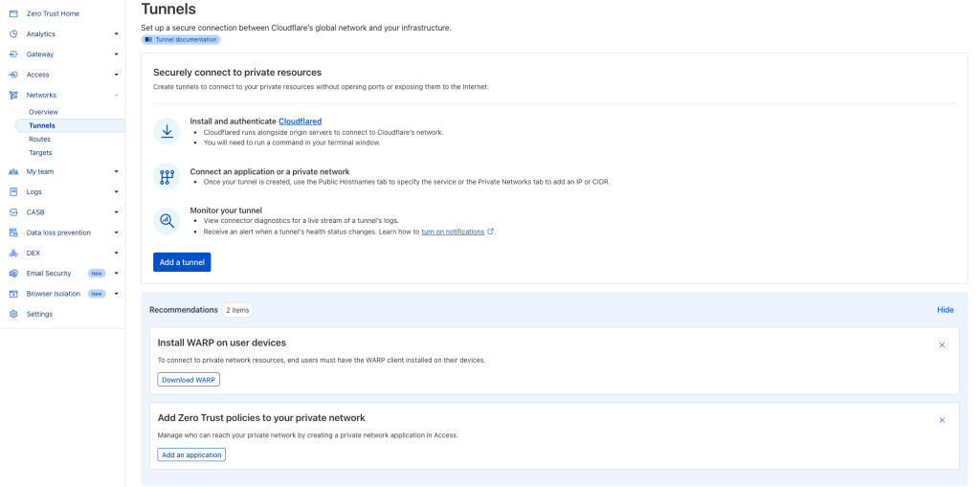Open the Cloudflared link
This screenshot has width=980, height=487.
coord(300,122)
